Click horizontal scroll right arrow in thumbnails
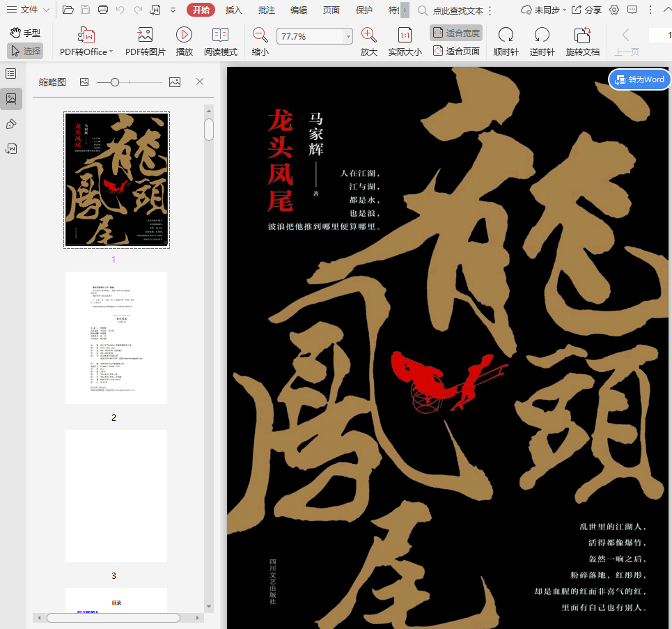 (197, 618)
